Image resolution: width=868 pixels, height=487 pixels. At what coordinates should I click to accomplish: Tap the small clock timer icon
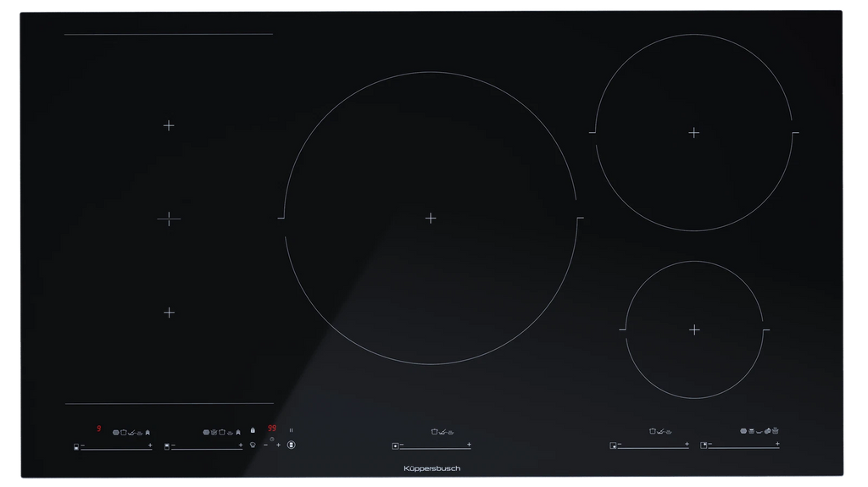tap(272, 440)
